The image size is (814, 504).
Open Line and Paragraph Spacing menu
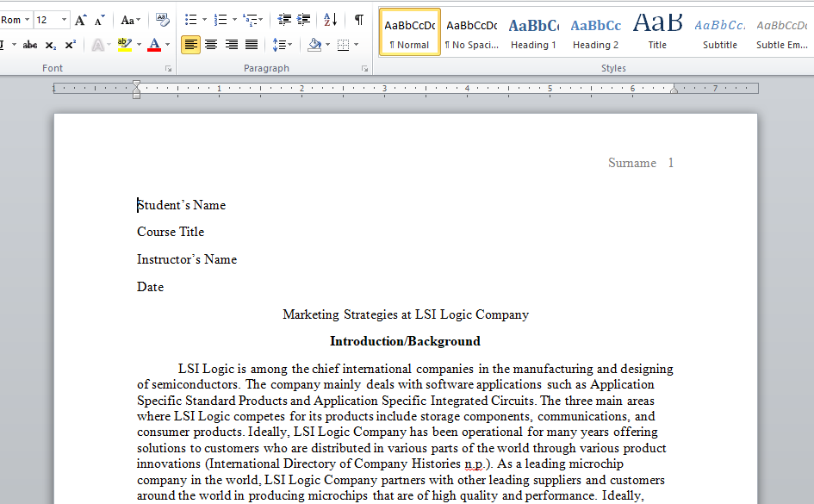tap(282, 45)
